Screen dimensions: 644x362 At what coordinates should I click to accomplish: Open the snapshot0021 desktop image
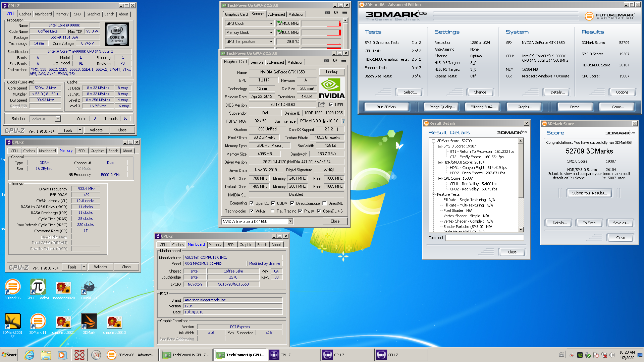point(63,324)
